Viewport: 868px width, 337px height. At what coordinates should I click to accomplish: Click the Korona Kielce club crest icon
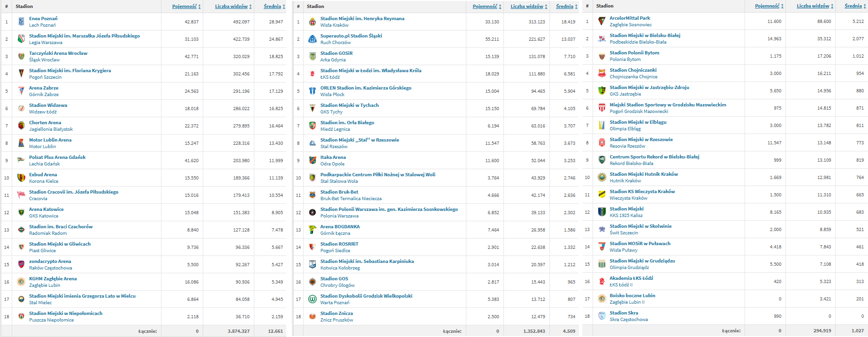click(x=21, y=178)
